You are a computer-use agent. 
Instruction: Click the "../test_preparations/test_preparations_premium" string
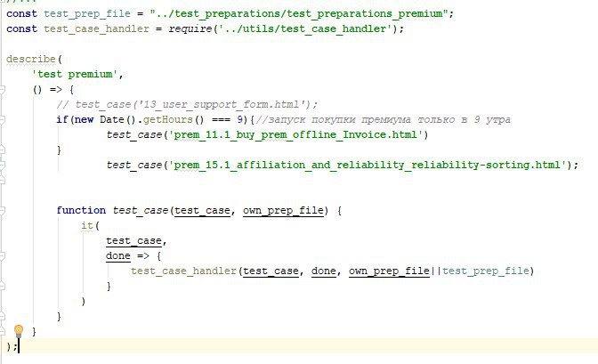(x=299, y=13)
